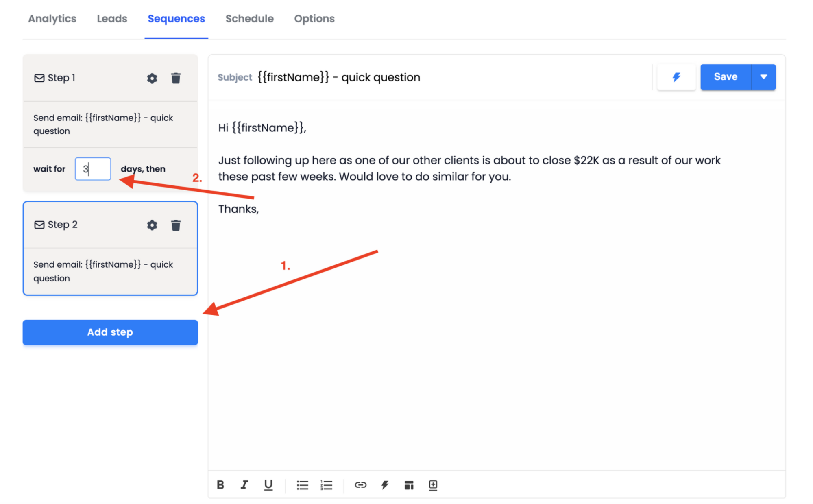
Task: Switch to the Leads tab
Action: (111, 18)
